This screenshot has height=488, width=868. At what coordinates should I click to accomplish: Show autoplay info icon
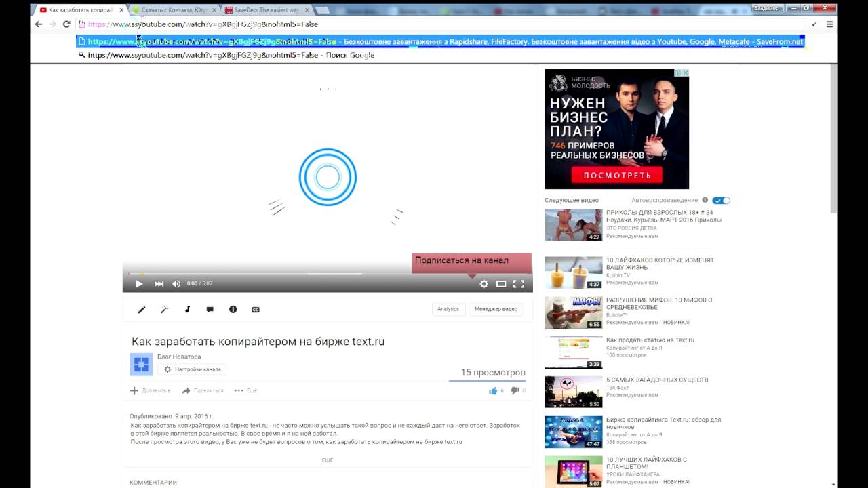click(705, 201)
